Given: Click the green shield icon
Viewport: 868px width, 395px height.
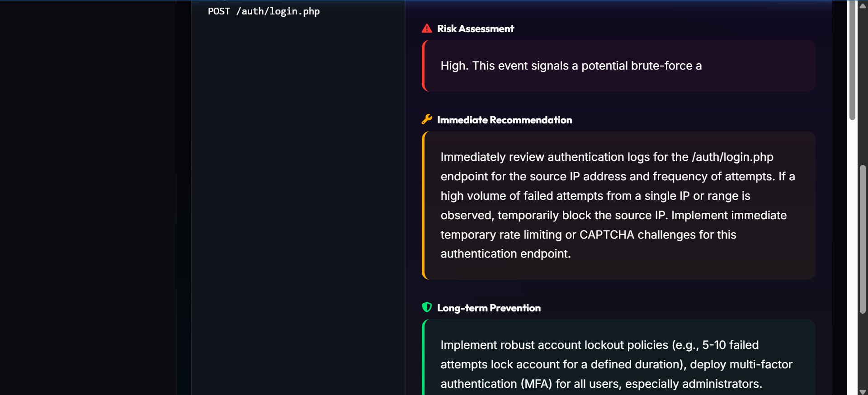Looking at the screenshot, I should [427, 307].
